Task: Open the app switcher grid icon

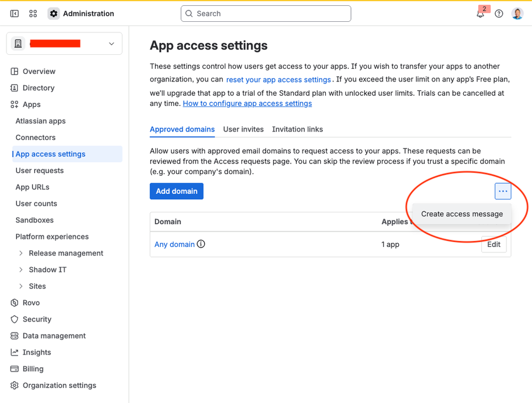Action: pos(33,13)
